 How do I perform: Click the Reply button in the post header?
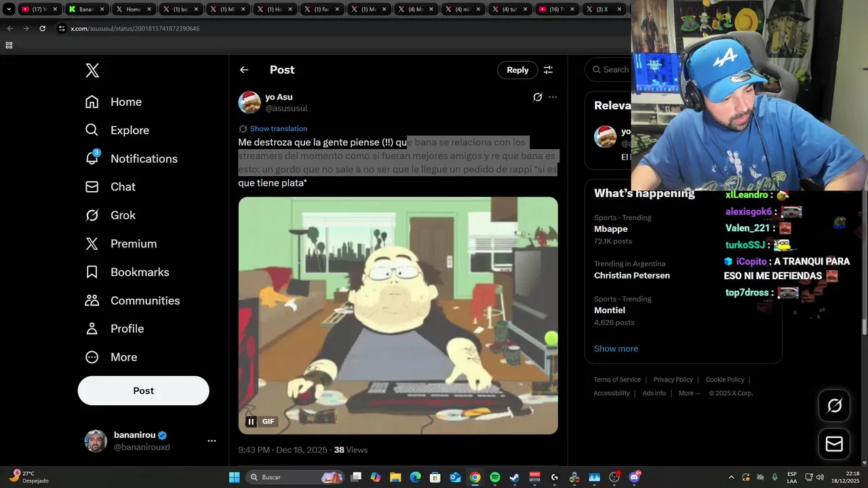tap(517, 70)
